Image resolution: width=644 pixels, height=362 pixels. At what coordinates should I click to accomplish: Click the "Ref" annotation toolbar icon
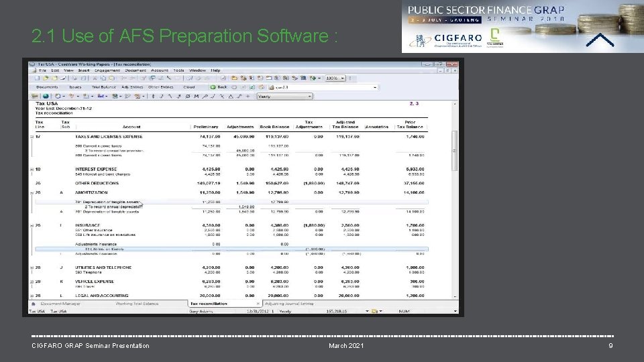[x=101, y=96]
